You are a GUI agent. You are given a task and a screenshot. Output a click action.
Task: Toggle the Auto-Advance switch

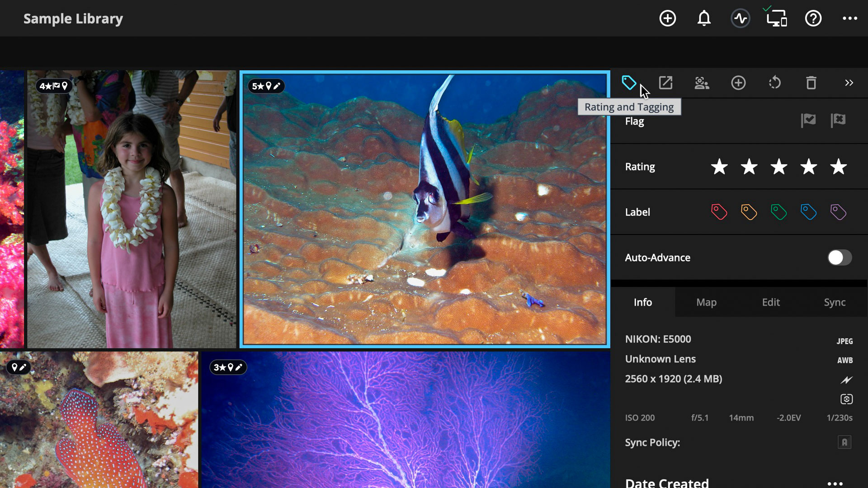840,258
